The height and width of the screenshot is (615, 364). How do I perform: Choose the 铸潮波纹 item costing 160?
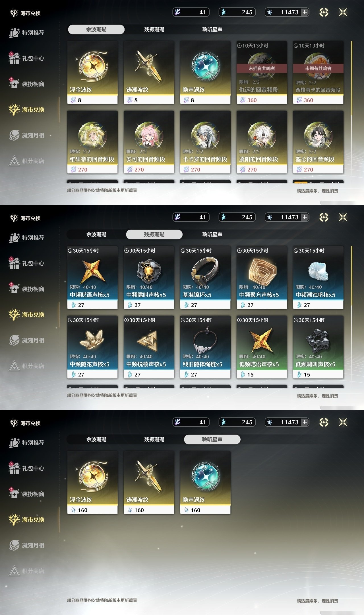tap(149, 483)
